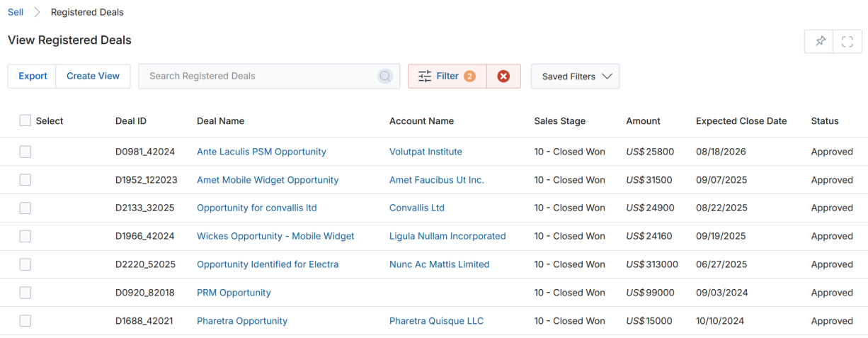Click close date 10/10/2024
868x338 pixels.
pyautogui.click(x=721, y=321)
